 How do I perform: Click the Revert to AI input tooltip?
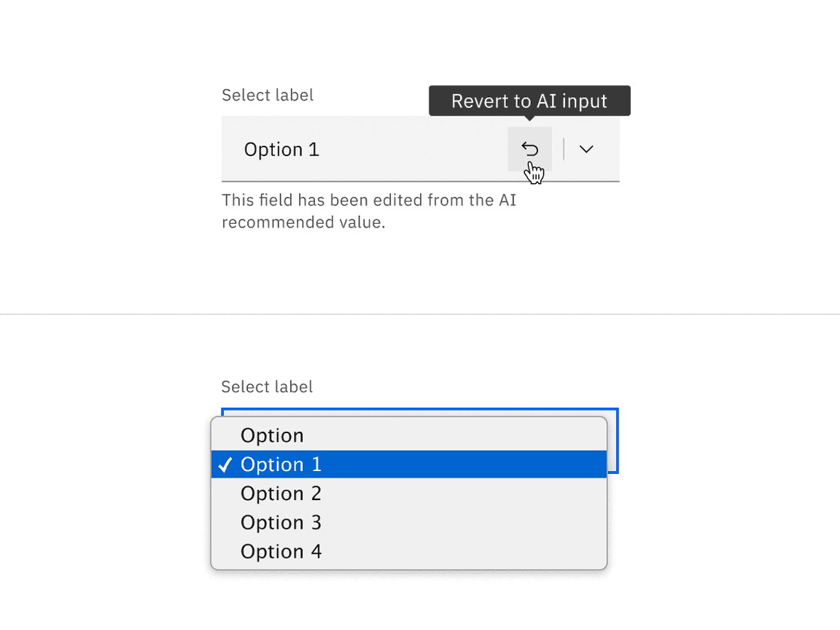[529, 101]
